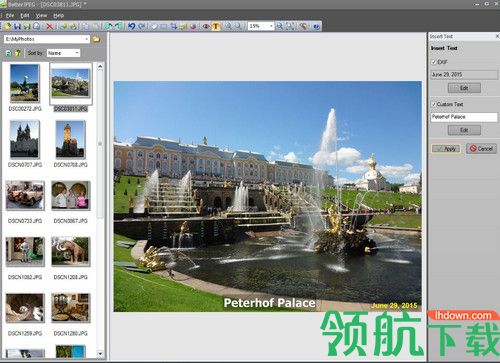Image resolution: width=500 pixels, height=363 pixels.
Task: Click the blue Undo arrow icon
Action: [x=132, y=26]
